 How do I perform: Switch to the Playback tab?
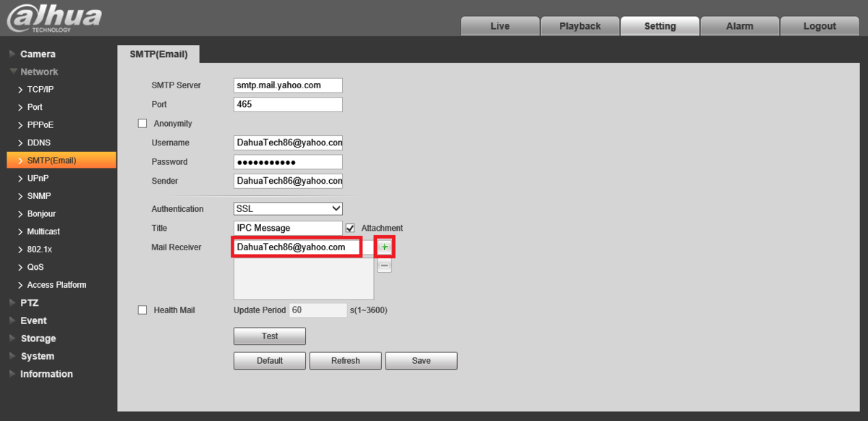(x=580, y=26)
